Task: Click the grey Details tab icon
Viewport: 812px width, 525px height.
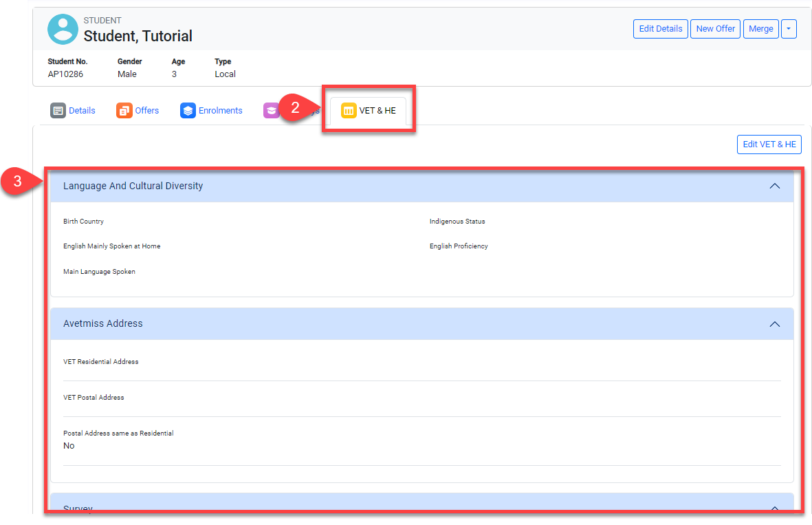Action: pyautogui.click(x=58, y=111)
